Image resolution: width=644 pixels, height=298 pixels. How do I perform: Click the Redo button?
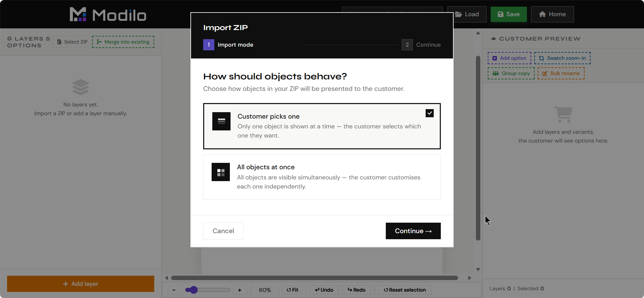click(x=356, y=290)
